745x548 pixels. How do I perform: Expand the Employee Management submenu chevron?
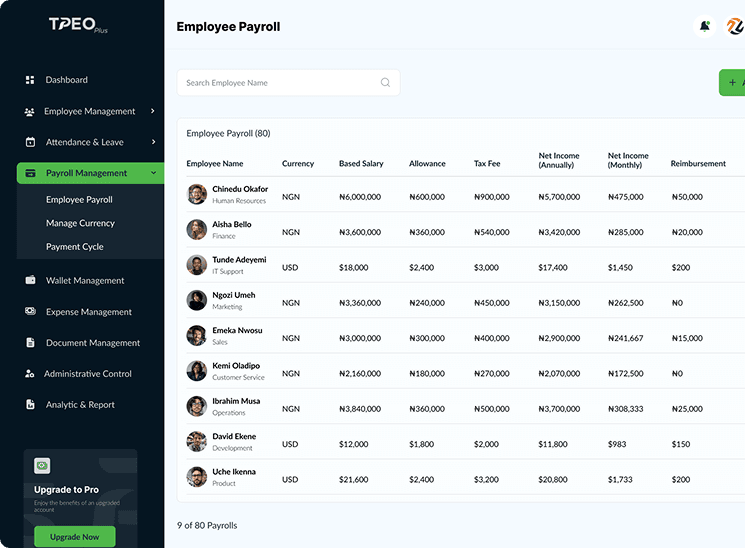153,111
